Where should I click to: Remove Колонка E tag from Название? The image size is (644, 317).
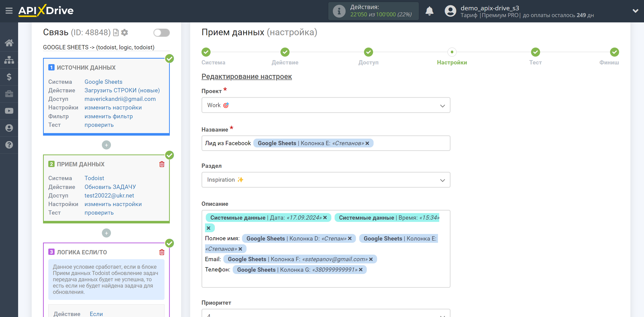(367, 143)
